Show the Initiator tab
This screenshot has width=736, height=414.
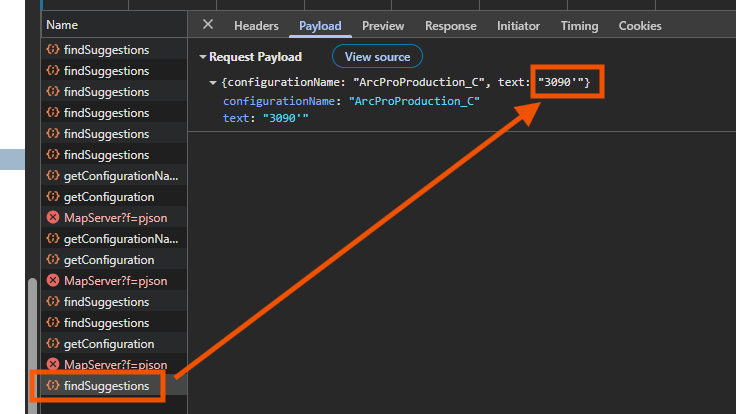518,26
